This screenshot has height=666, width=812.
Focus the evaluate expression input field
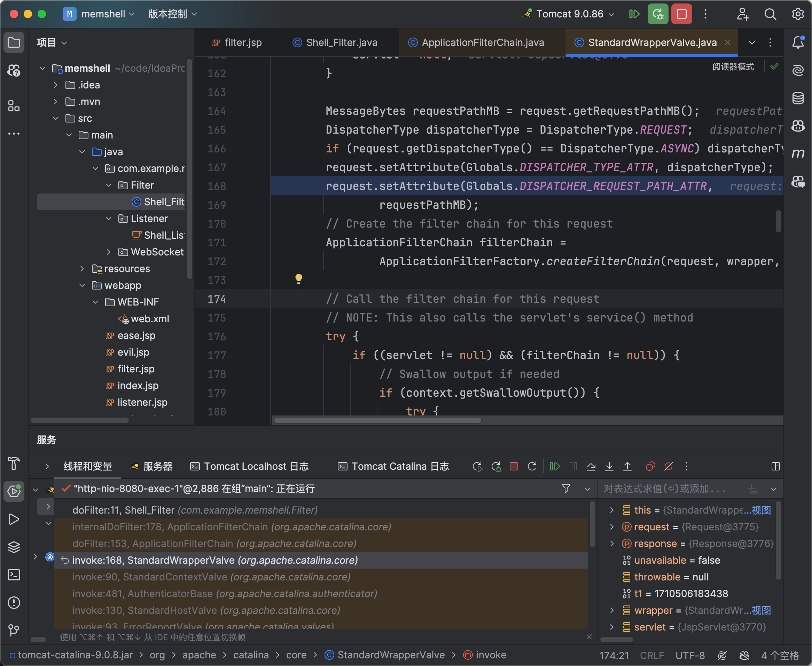672,489
